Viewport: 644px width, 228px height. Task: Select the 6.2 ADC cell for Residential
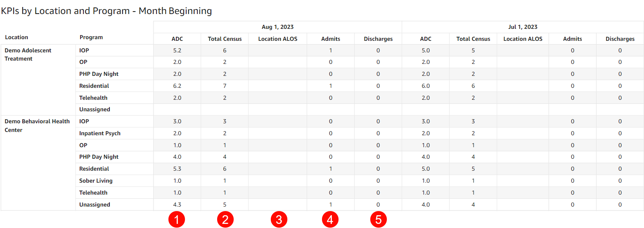(177, 86)
